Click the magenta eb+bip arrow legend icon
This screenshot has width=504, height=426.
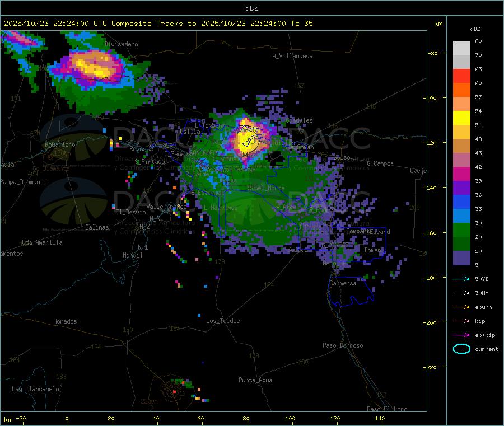(461, 335)
